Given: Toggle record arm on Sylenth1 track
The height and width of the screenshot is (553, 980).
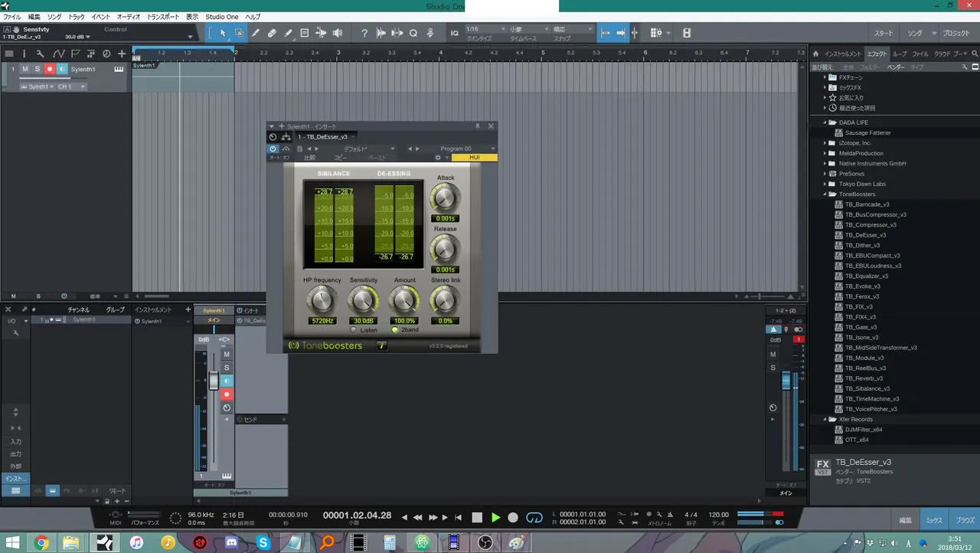Looking at the screenshot, I should click(x=50, y=69).
